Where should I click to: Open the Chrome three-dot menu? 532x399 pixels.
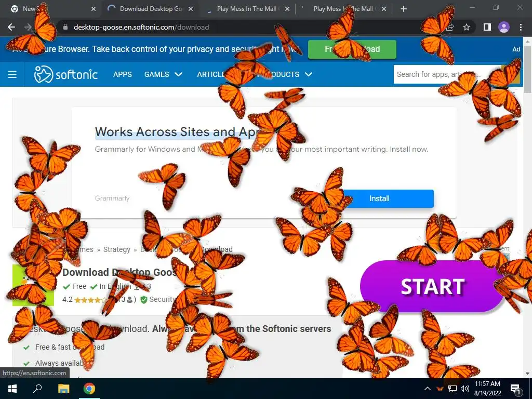(521, 27)
